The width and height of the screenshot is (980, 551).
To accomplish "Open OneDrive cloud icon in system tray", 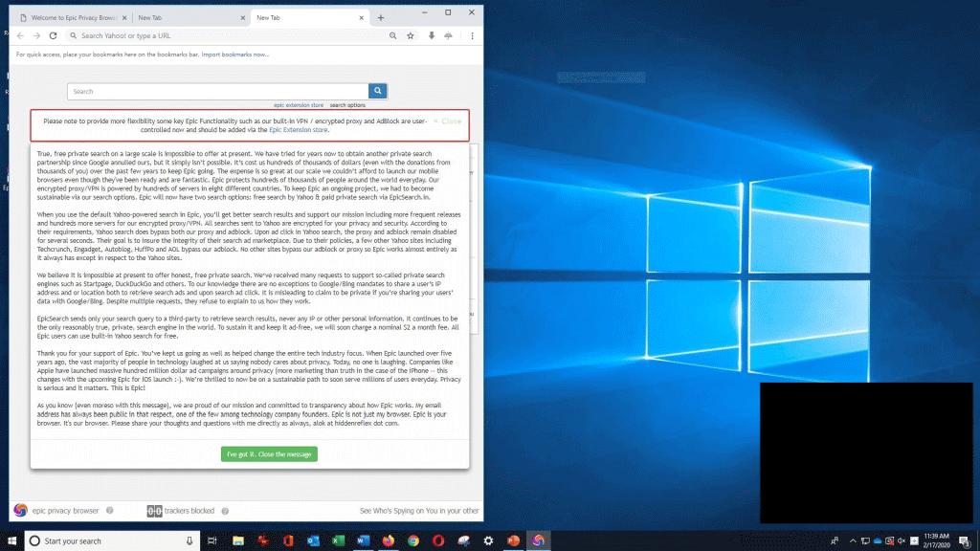I will pos(877,541).
